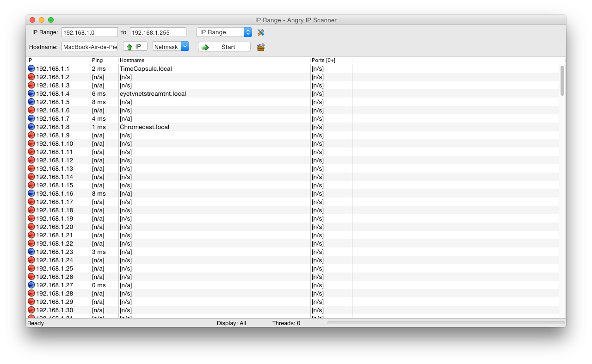The height and width of the screenshot is (364, 592).
Task: Open the Netmask dropdown
Action: pyautogui.click(x=171, y=47)
